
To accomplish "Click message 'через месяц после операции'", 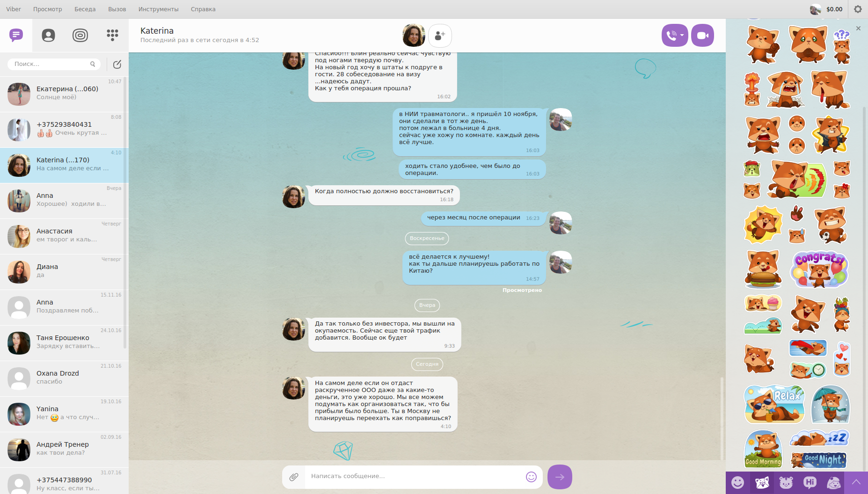I will coord(483,218).
